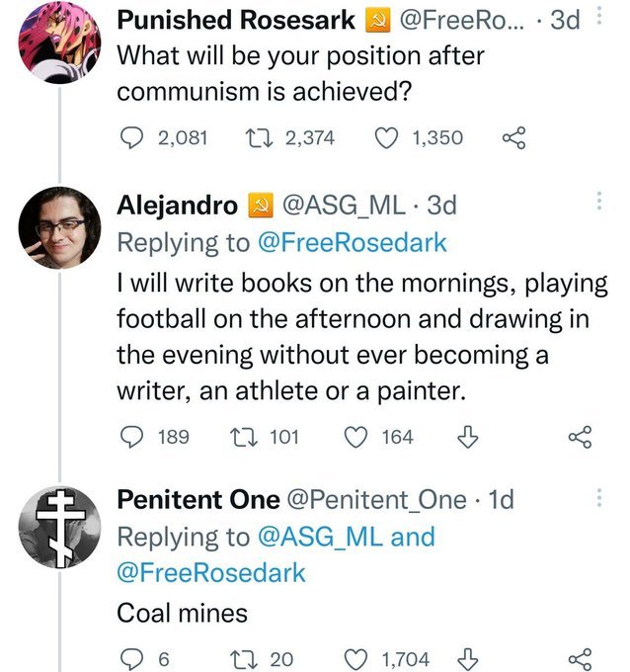View Alejandro's profile picture

[x=59, y=228]
